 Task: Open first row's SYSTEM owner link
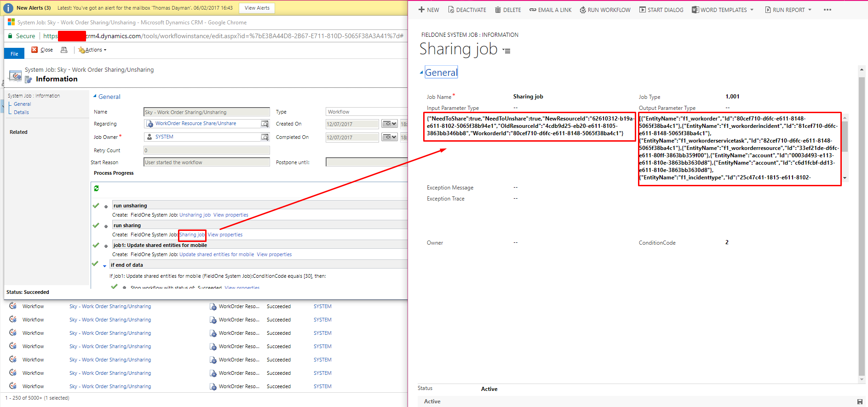click(322, 306)
